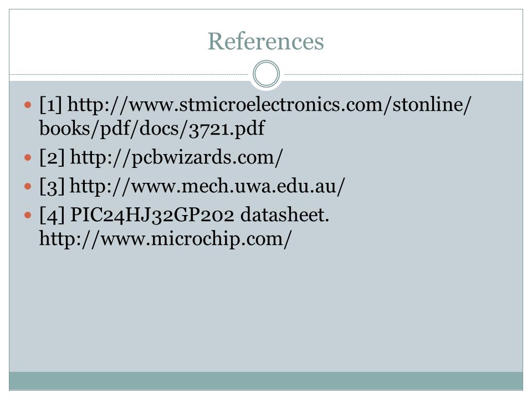
Task: Open the www.microchip.com link
Action: pyautogui.click(x=165, y=239)
